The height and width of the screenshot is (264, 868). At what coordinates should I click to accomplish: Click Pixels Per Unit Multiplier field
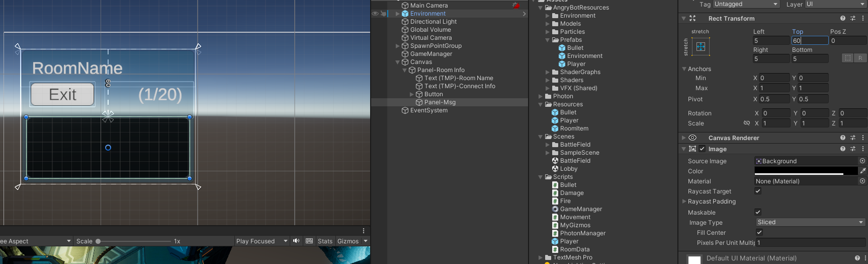point(811,242)
